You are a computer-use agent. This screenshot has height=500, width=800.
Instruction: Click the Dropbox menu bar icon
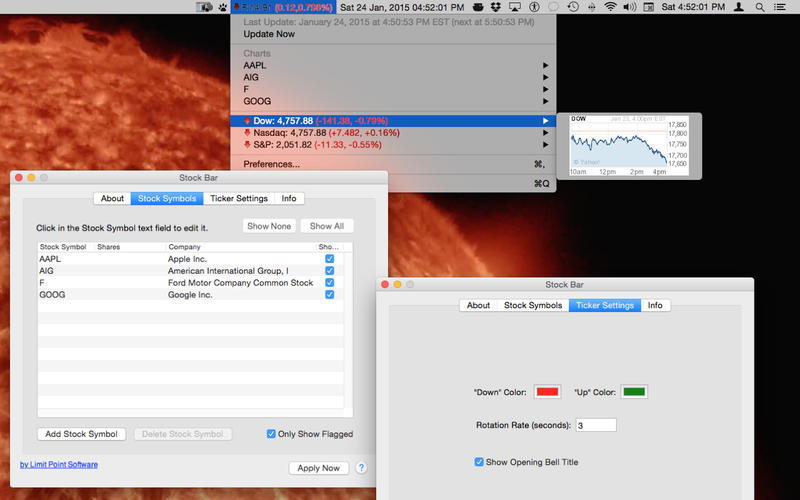[495, 7]
